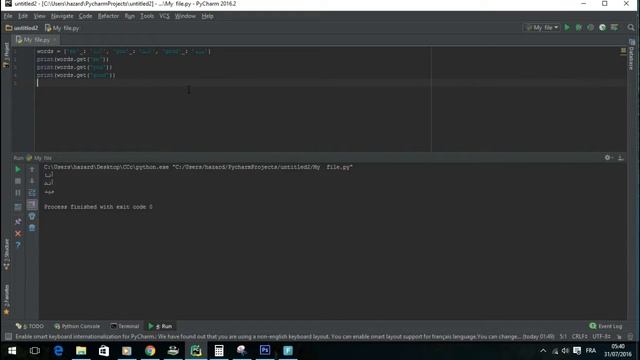640x360 pixels.
Task: Open Calculator from the taskbar
Action: point(219,351)
